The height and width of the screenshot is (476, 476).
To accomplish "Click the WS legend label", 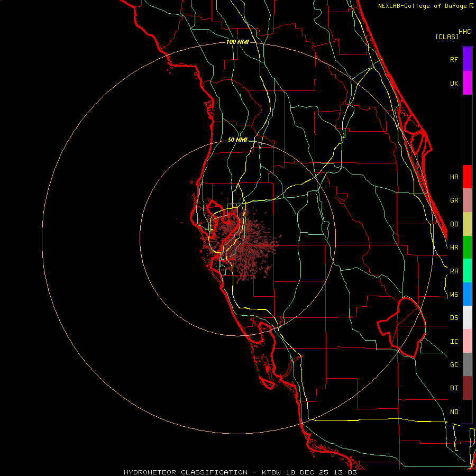I will (454, 295).
